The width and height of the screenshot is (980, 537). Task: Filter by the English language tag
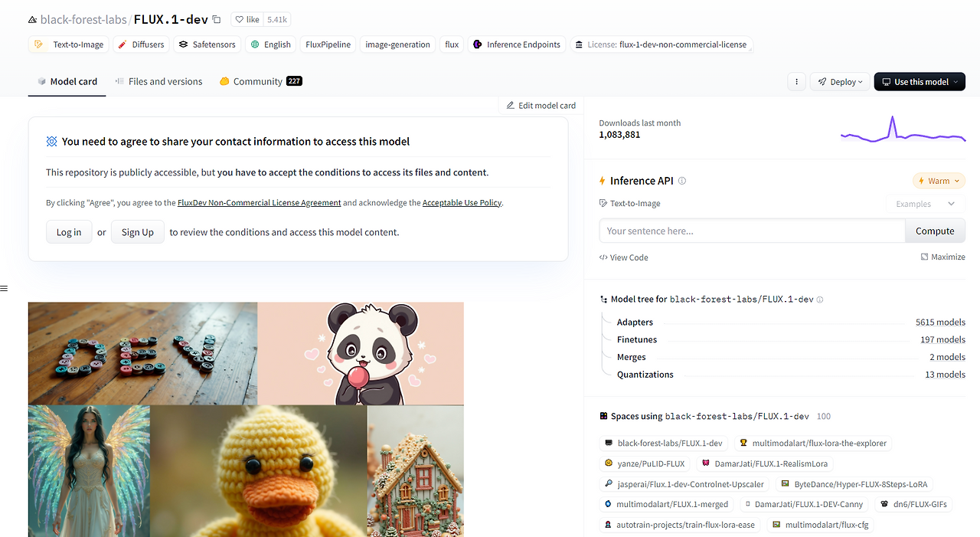pyautogui.click(x=270, y=44)
